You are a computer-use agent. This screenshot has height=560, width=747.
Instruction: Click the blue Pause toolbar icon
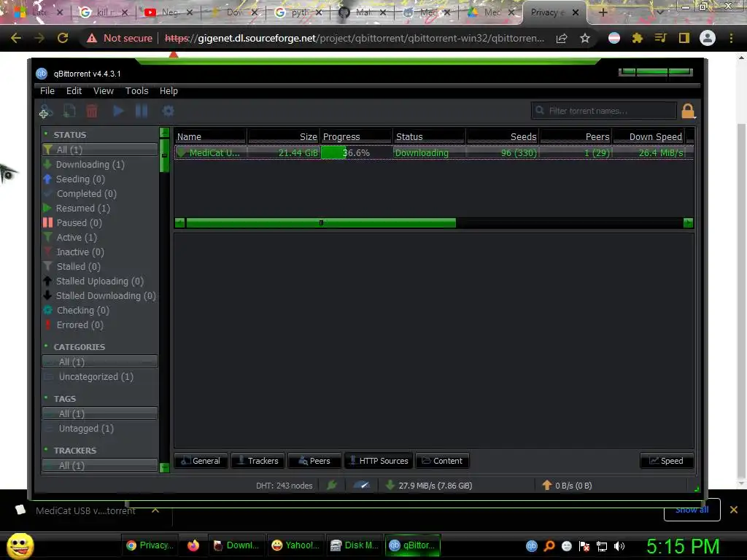(142, 112)
